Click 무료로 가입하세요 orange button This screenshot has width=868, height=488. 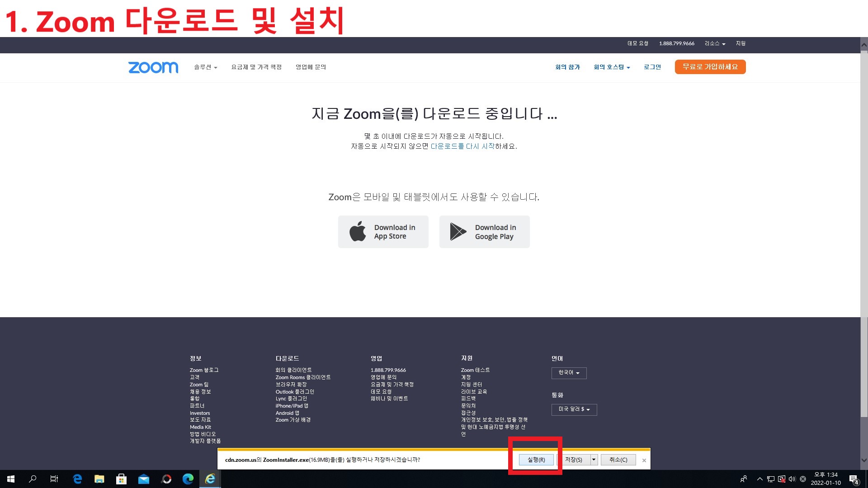710,67
